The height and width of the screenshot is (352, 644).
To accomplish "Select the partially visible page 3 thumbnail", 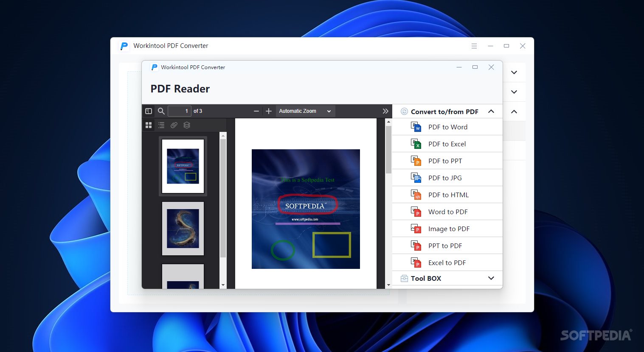I will tap(183, 276).
